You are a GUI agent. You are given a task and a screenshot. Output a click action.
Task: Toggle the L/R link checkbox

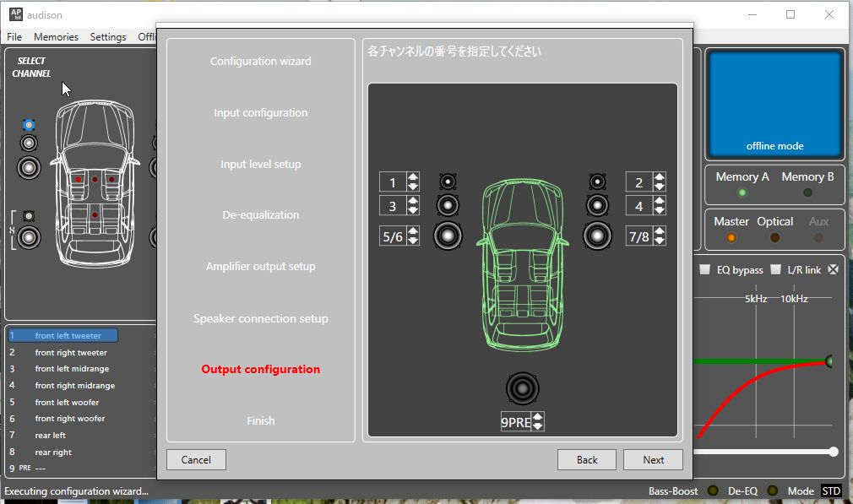click(776, 269)
